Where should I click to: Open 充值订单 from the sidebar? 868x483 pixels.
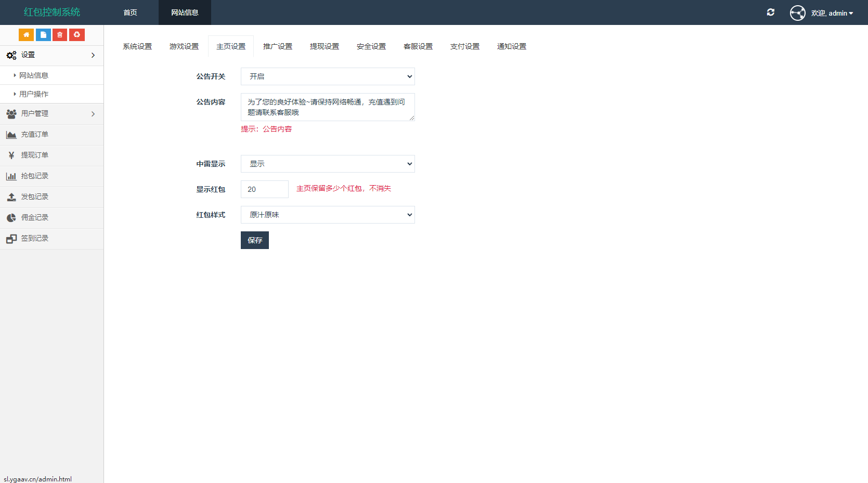pyautogui.click(x=34, y=134)
